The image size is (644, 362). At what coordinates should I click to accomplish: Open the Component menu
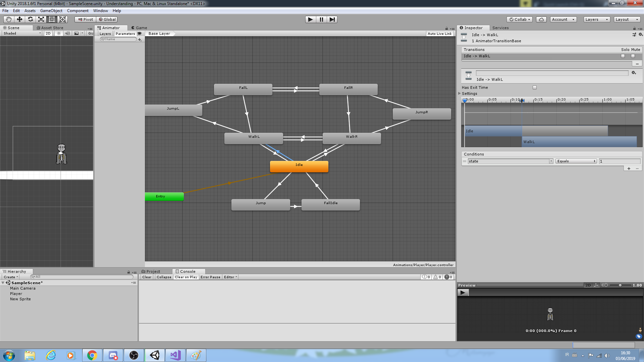78,11
